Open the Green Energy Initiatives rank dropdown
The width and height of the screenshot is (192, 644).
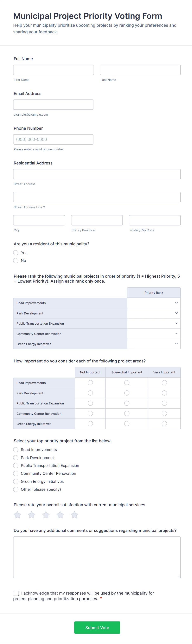pos(154,344)
